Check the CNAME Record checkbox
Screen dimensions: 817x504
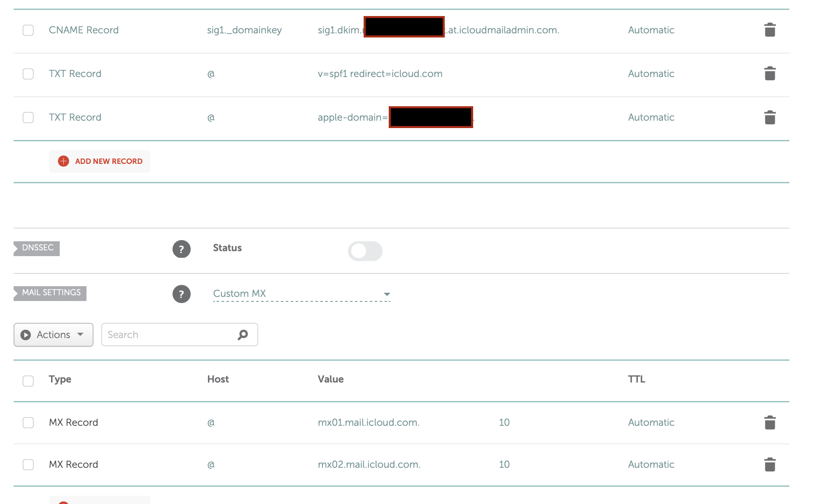click(x=28, y=30)
